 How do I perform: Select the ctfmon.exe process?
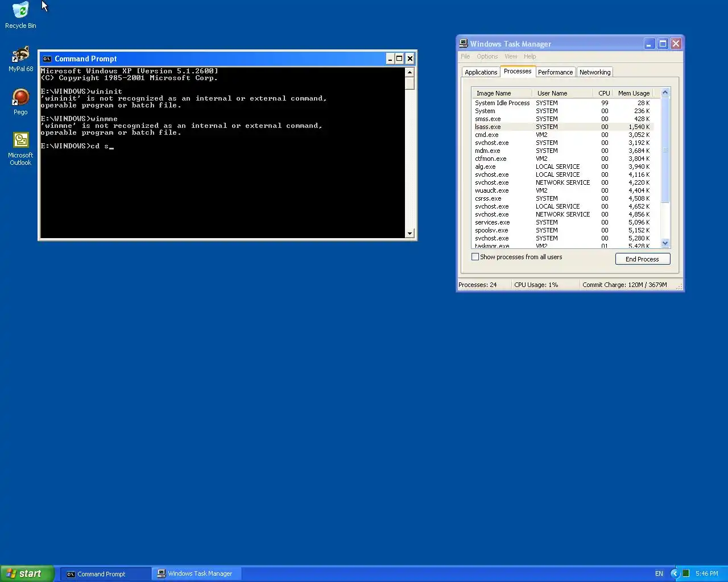pos(562,159)
